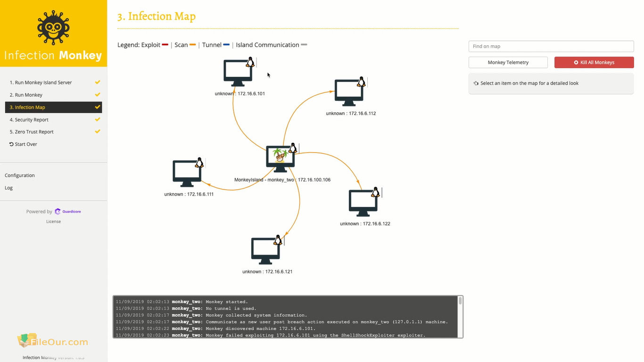Click the Linux penguin on node 172.16.6.101
This screenshot has width=644, height=362.
pos(250,62)
